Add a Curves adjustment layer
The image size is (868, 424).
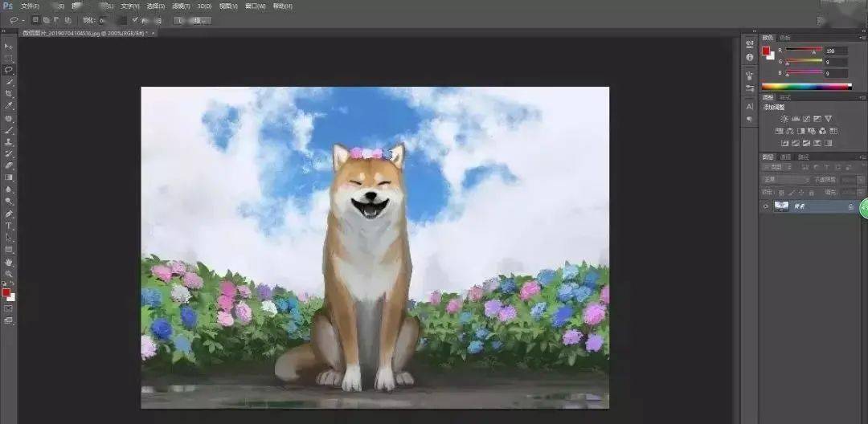[806, 119]
